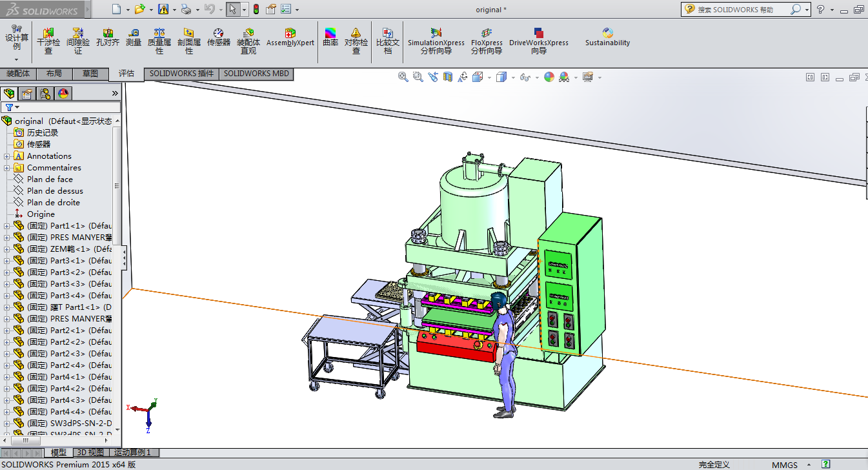Click the 测量 measure tool icon

point(134,37)
